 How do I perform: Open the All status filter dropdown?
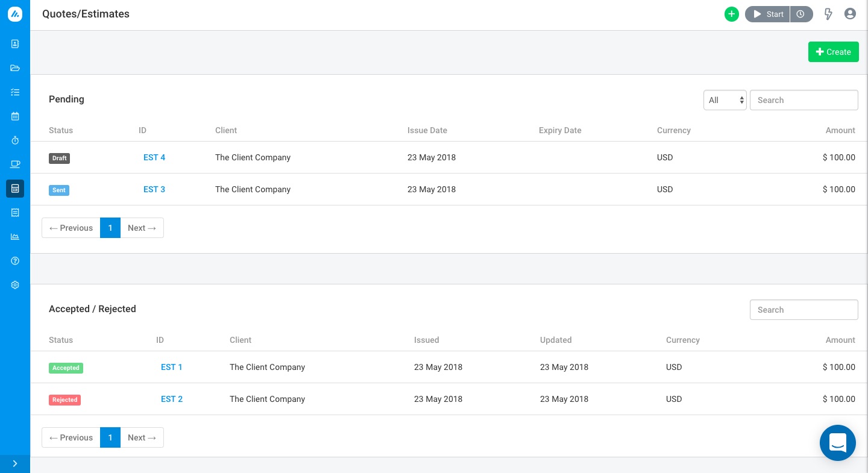tap(725, 100)
